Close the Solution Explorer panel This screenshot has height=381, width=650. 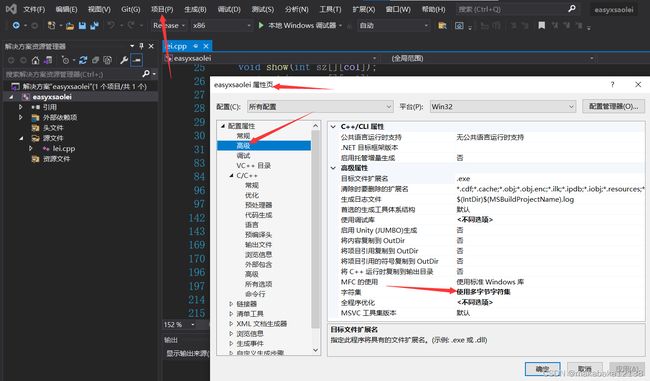coord(151,46)
